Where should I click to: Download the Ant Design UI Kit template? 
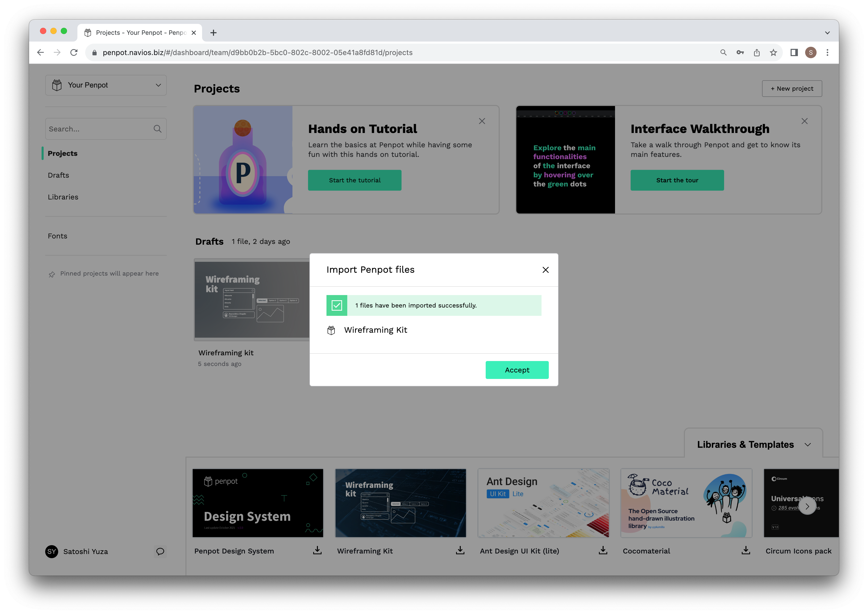click(x=603, y=550)
